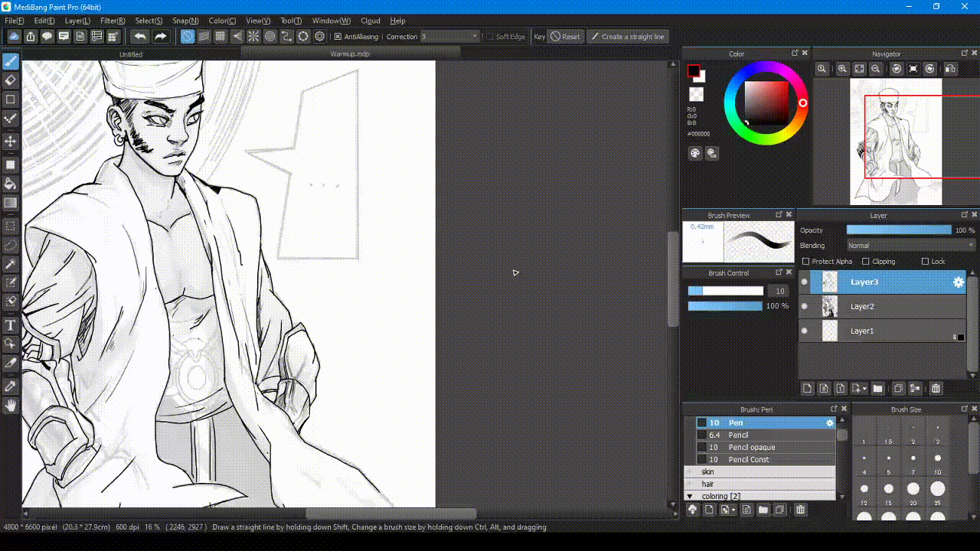Viewport: 980px width, 551px height.
Task: Click the foreground black color swatch
Action: (x=693, y=71)
